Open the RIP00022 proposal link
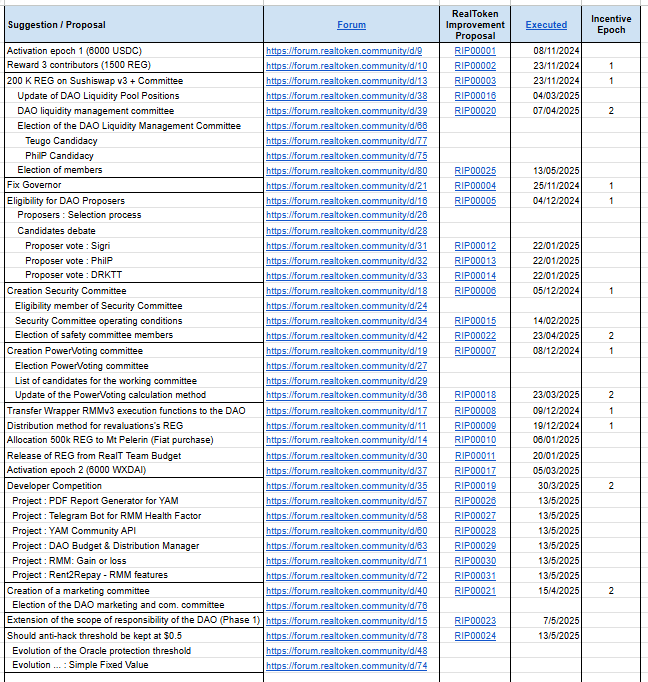The image size is (648, 682). (475, 336)
